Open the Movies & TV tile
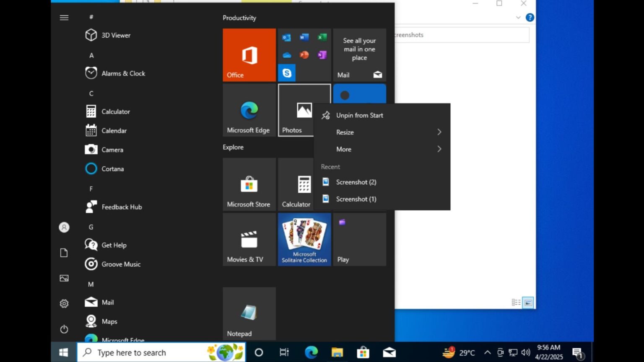644x362 pixels. point(249,239)
